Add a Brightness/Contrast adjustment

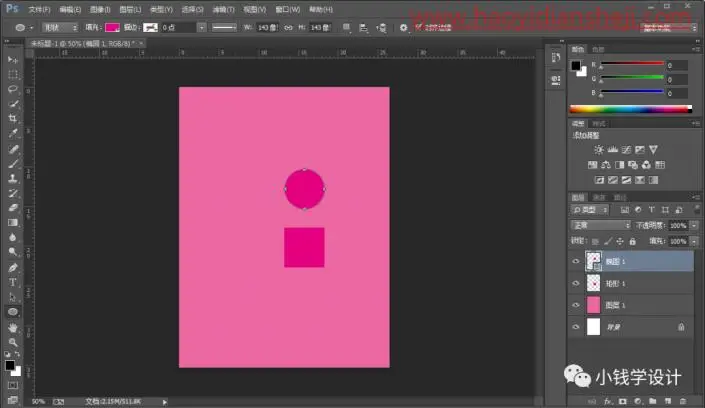(599, 150)
